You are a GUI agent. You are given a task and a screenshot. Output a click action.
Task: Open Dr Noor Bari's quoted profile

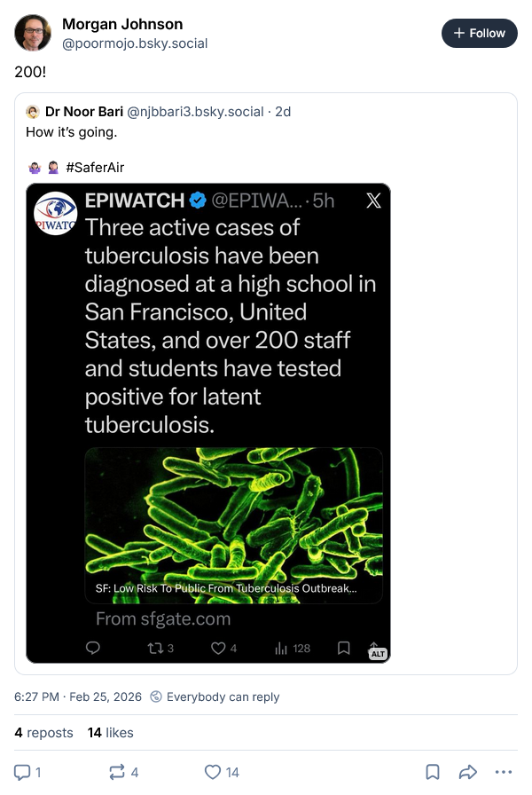(83, 112)
